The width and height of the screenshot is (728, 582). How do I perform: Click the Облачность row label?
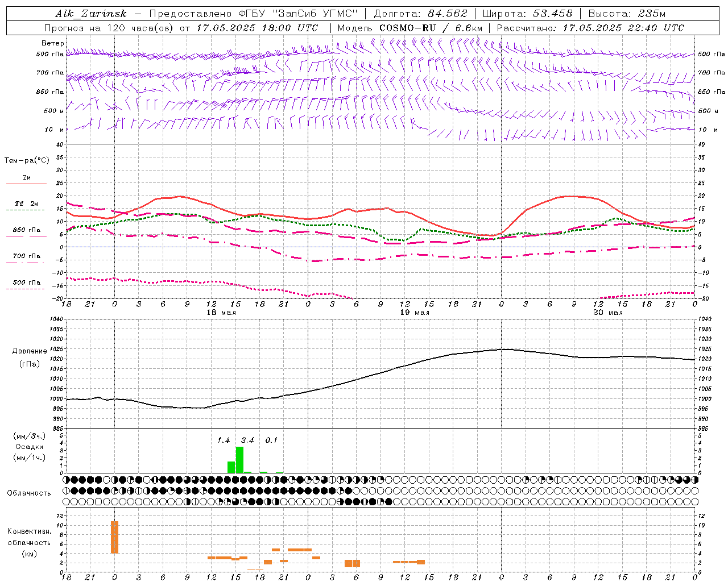click(x=29, y=493)
